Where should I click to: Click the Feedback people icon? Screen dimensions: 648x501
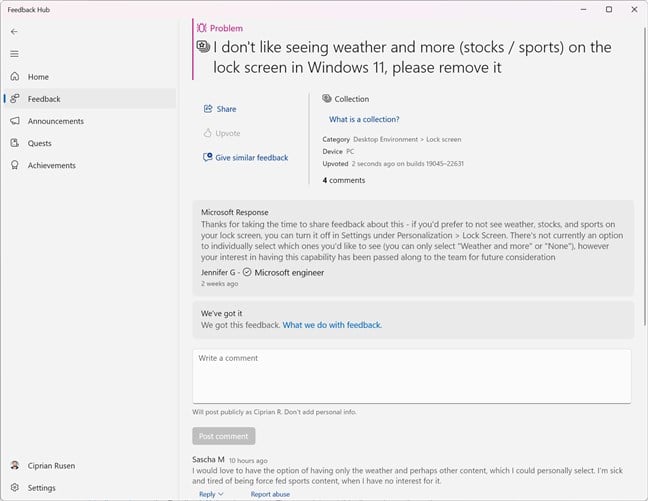click(x=15, y=98)
